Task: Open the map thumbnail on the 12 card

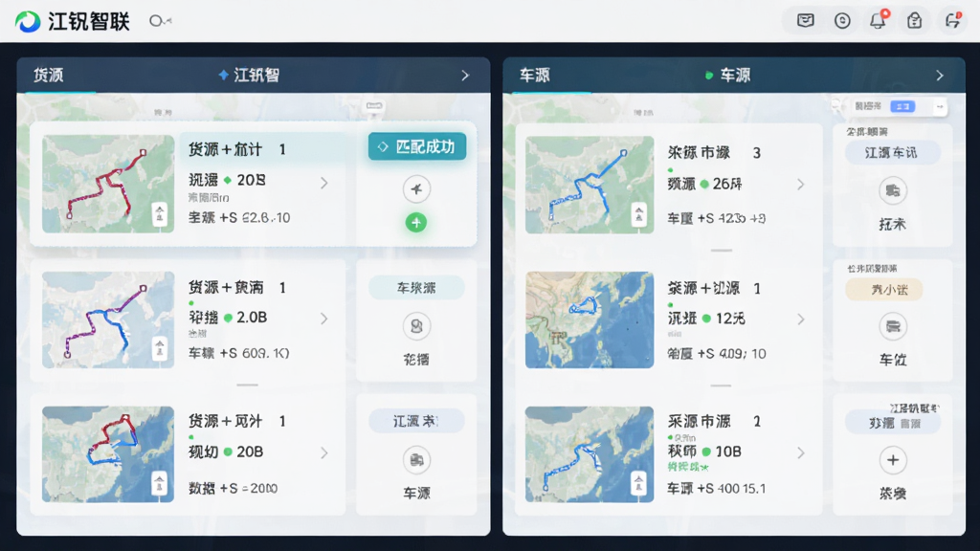Action: point(590,320)
